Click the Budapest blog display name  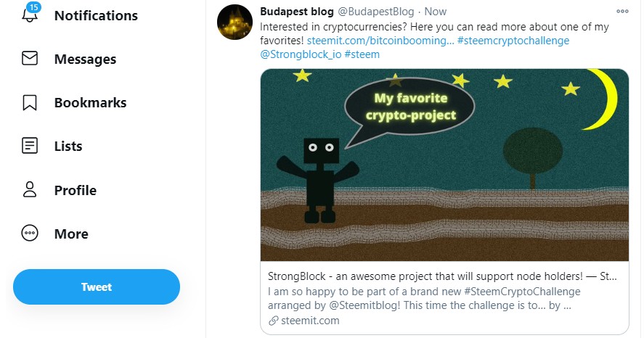(x=296, y=12)
